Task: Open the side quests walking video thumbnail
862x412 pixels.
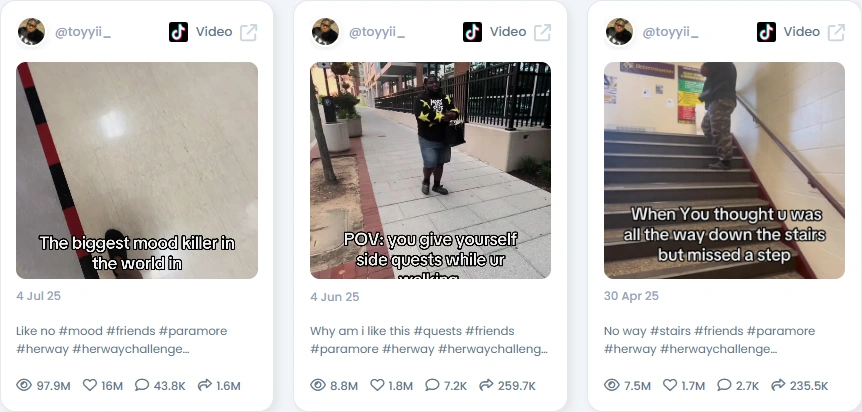Action: pos(430,171)
